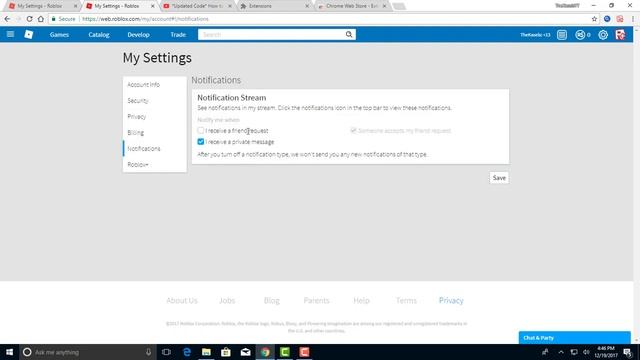Click the username in Roblox header
The height and width of the screenshot is (360, 640).
pyautogui.click(x=535, y=35)
